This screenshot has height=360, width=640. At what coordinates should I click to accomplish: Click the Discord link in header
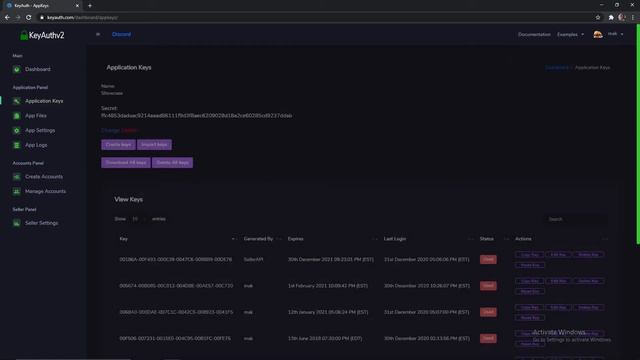click(x=121, y=34)
